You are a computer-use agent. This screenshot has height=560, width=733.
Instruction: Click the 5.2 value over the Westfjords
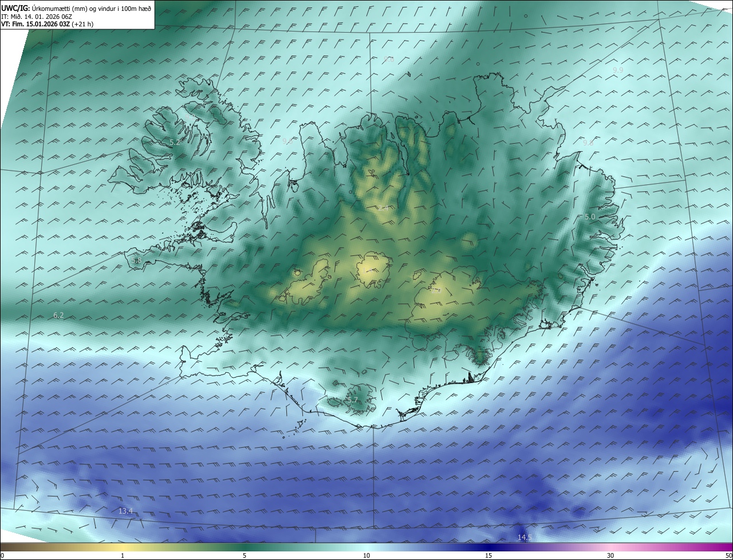(x=175, y=141)
